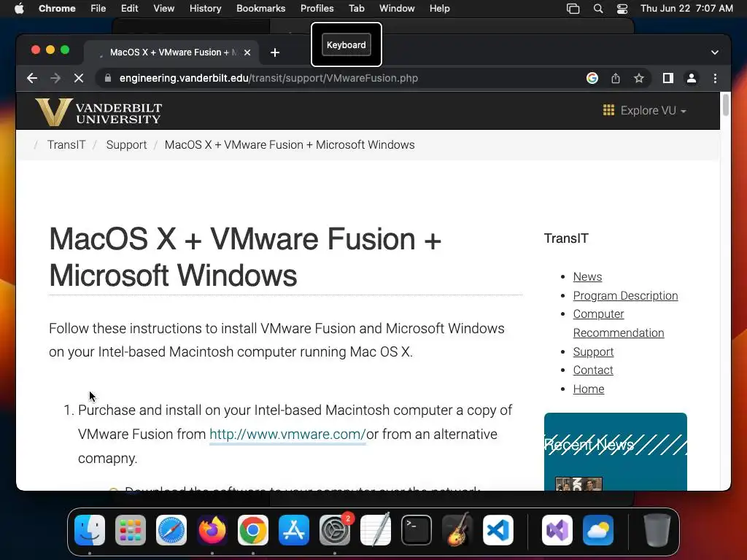
Task: Open TextEdit from the Dock
Action: point(376,530)
